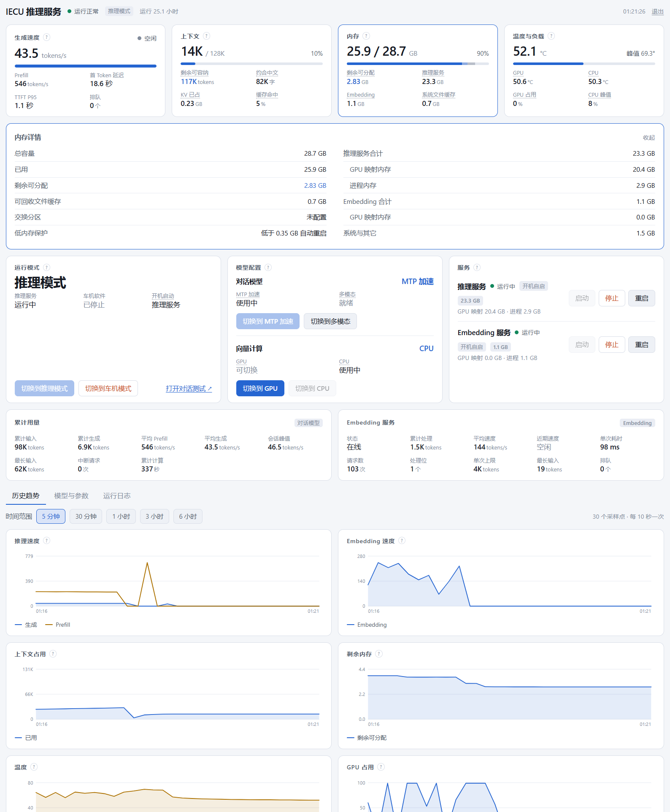This screenshot has width=670, height=812.
Task: Open help icon next to 模型配置
Action: [x=268, y=267]
